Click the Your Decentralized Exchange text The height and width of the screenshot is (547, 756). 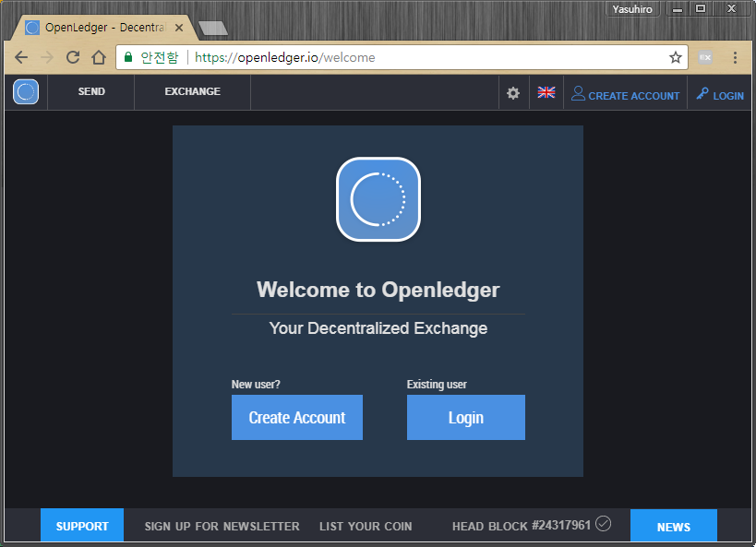[x=378, y=328]
